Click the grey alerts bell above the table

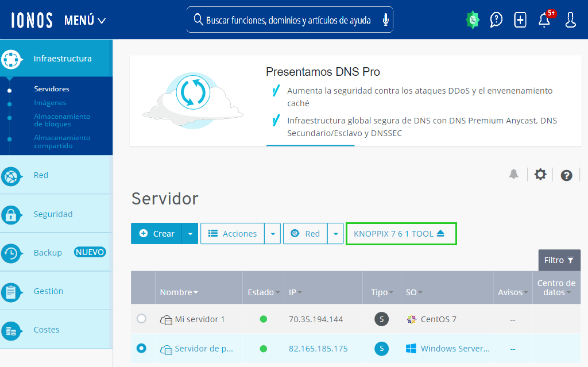[x=514, y=174]
